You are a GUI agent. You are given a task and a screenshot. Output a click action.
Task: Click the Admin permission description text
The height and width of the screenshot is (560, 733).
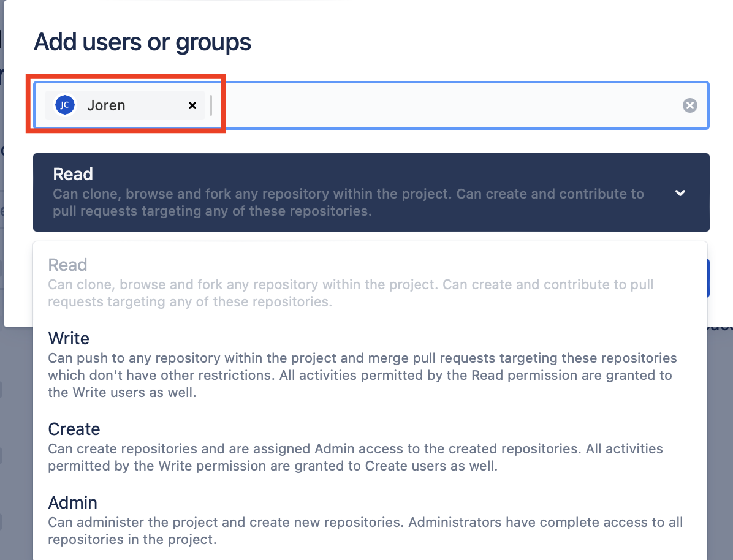pos(365,531)
